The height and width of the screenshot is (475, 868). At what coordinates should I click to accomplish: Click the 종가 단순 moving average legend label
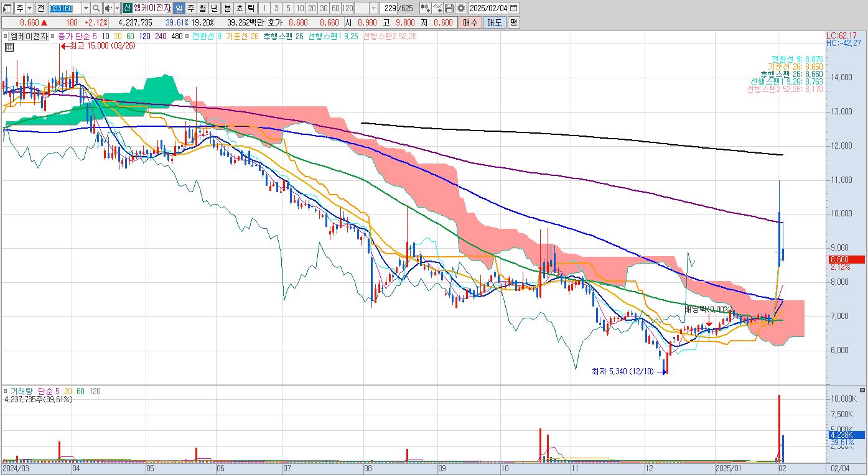tap(75, 36)
